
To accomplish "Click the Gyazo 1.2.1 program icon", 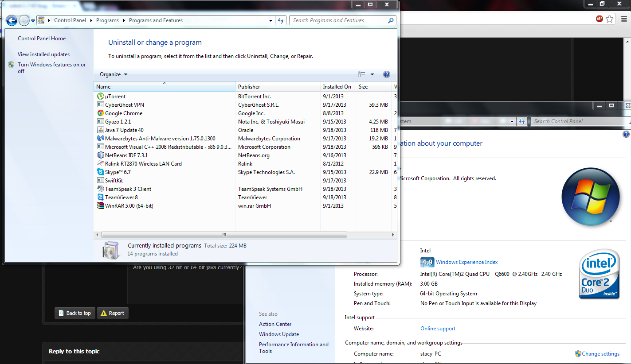I will tap(101, 121).
